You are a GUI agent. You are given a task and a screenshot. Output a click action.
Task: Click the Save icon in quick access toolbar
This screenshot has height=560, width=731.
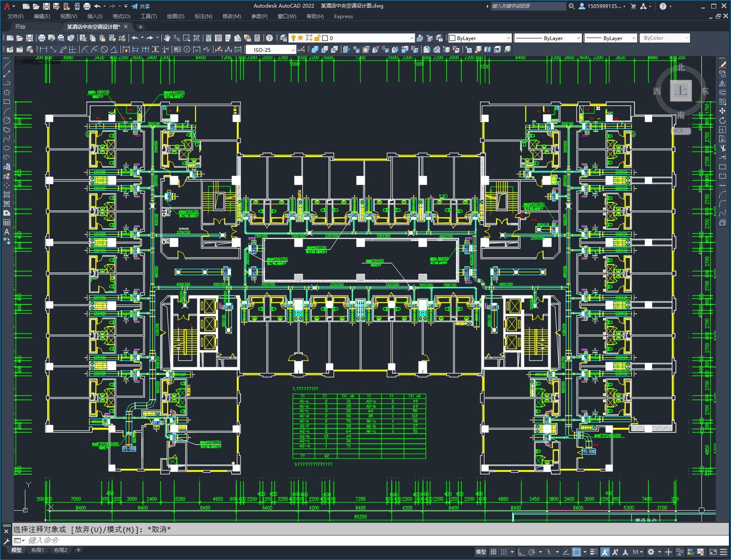[46, 6]
